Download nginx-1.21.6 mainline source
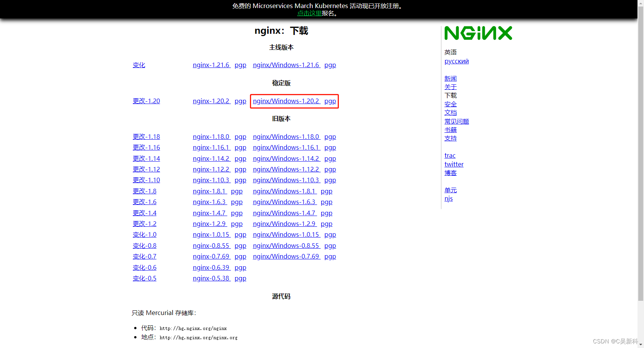The height and width of the screenshot is (348, 644). (x=211, y=65)
